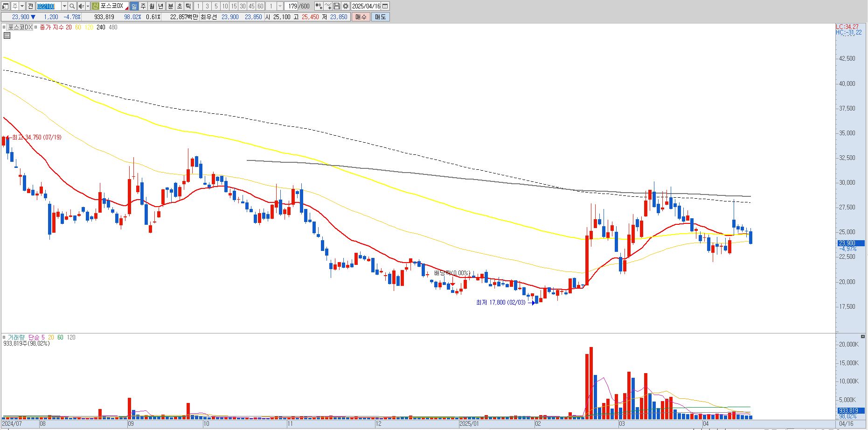The width and height of the screenshot is (868, 430).
Task: Click the panel layout icon at far top-left
Action: click(6, 6)
